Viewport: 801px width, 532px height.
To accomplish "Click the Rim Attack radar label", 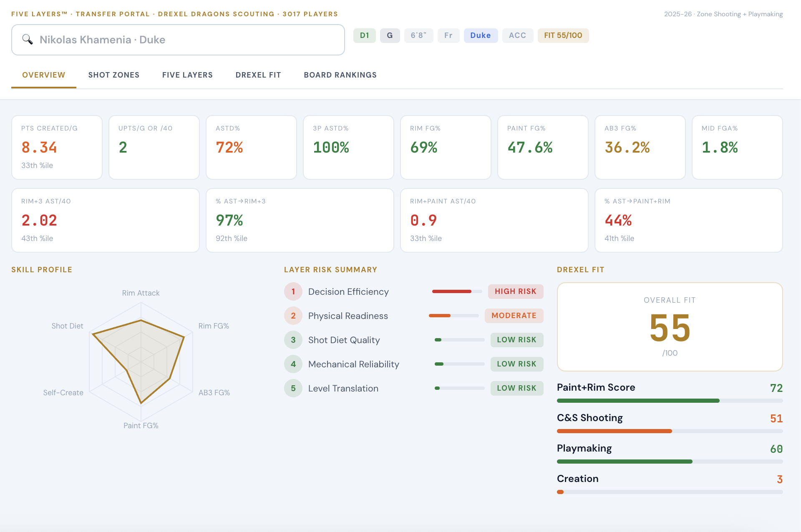I will point(141,293).
